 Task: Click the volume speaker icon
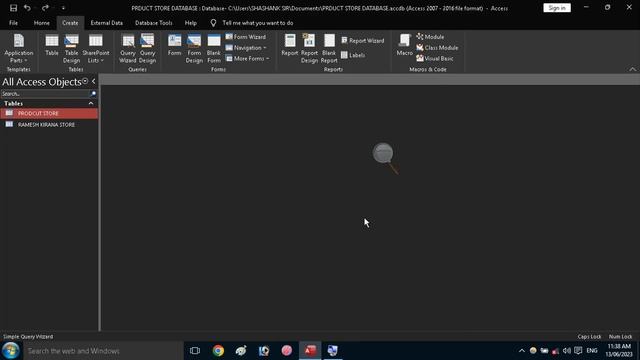click(x=567, y=351)
